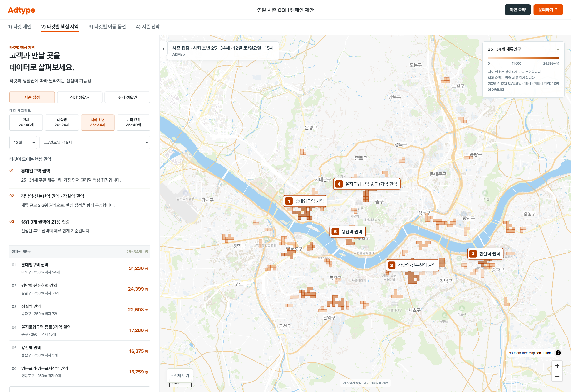
Task: Collapse side panel with left chevron
Action: 163,49
